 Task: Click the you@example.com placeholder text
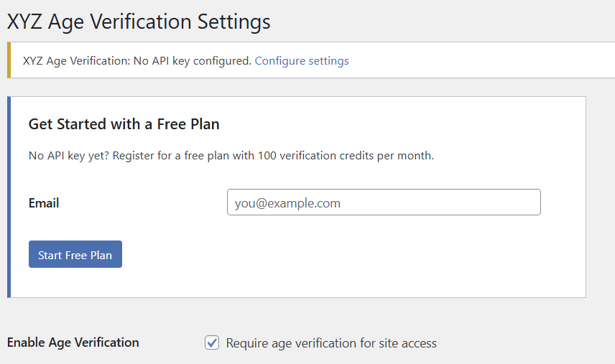click(287, 203)
